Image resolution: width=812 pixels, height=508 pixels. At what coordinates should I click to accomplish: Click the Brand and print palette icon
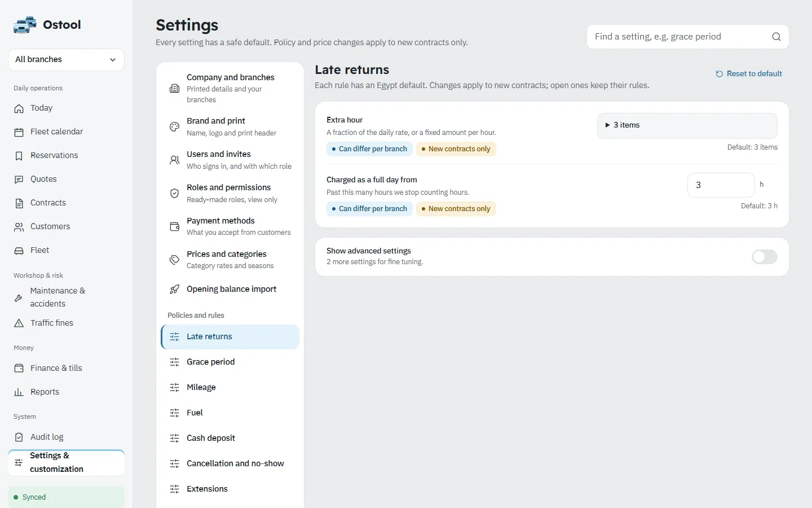pyautogui.click(x=175, y=127)
